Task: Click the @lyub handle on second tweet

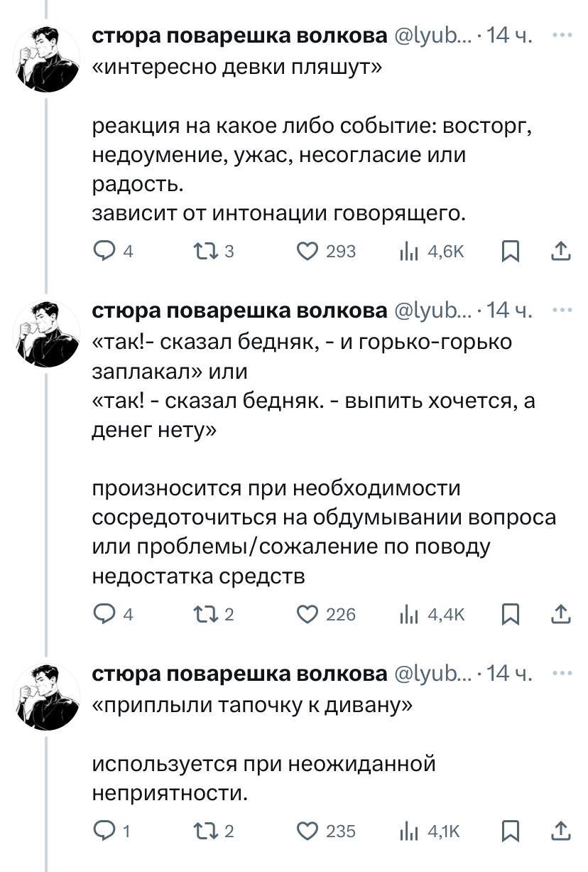Action: point(432,311)
